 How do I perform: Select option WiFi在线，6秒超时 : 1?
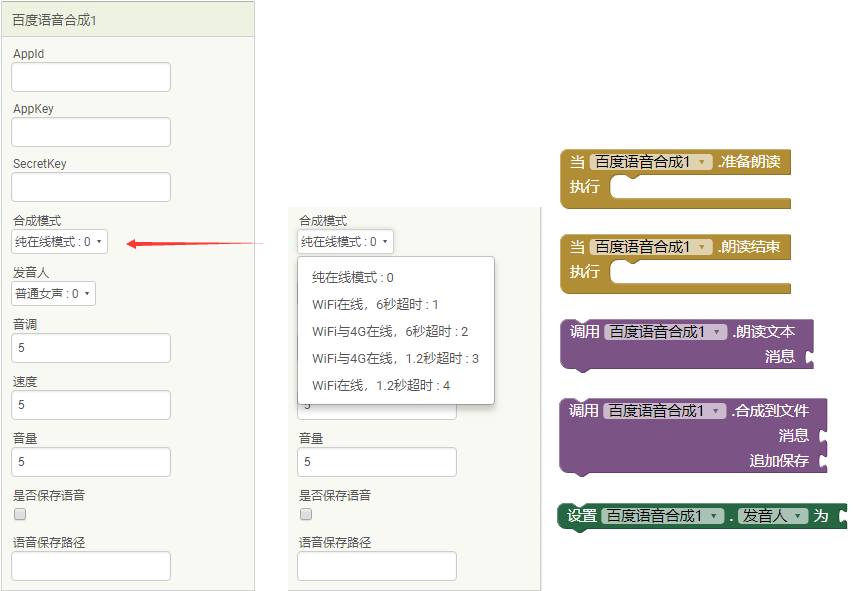coord(396,304)
